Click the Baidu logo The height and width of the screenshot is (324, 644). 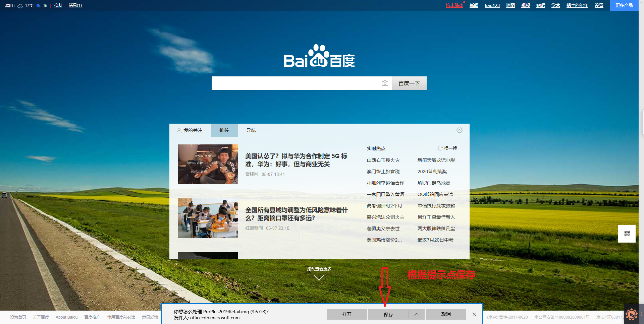pos(319,56)
